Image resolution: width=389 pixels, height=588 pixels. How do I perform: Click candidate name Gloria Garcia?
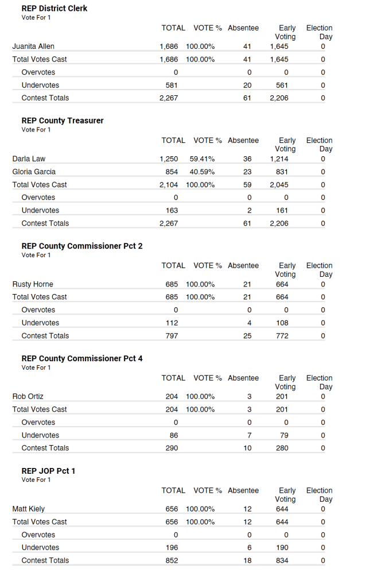(34, 172)
